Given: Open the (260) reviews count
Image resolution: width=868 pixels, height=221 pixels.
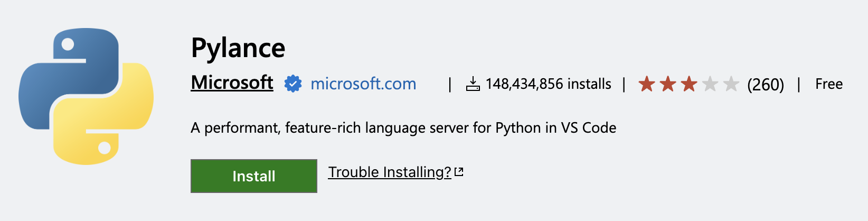Looking at the screenshot, I should click(x=766, y=84).
